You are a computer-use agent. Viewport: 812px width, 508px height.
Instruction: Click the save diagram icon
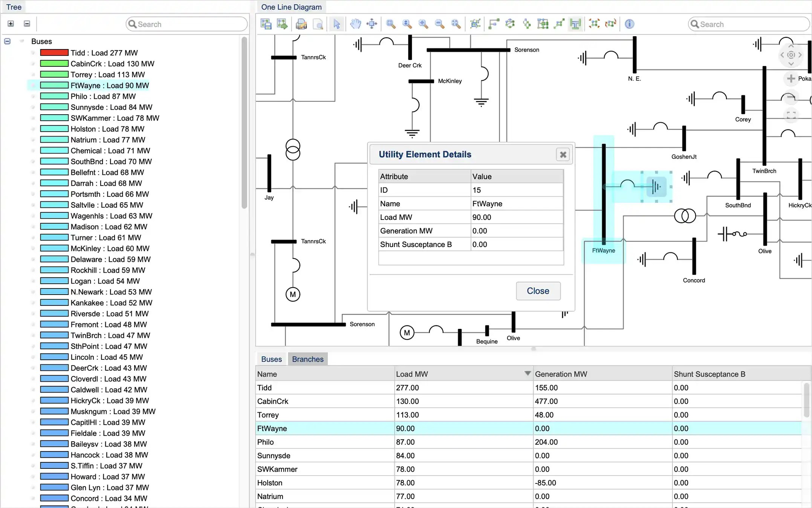pyautogui.click(x=266, y=24)
